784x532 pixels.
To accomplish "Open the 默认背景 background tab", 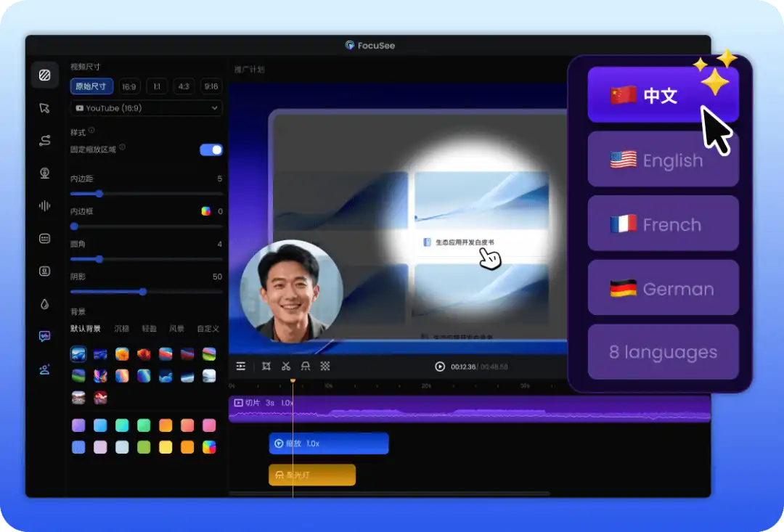I will coord(86,329).
